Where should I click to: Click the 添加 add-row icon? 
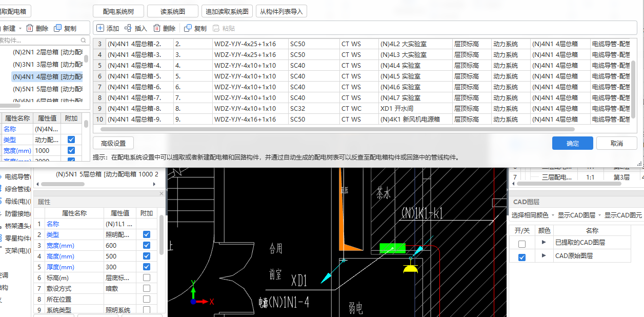[100, 28]
